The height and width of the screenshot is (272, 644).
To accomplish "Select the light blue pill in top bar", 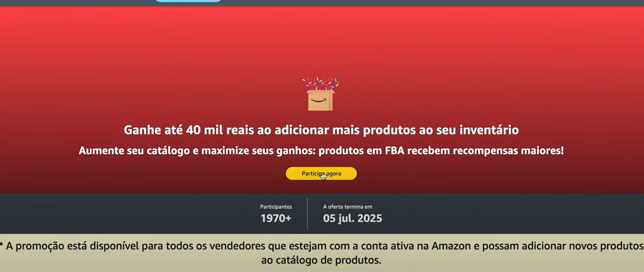I will tap(188, 1).
